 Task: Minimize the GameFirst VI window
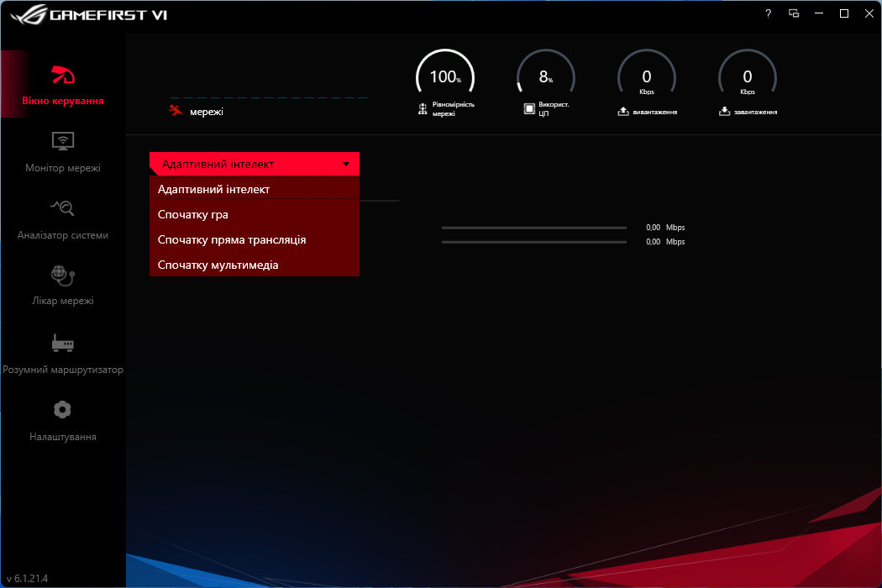[819, 13]
